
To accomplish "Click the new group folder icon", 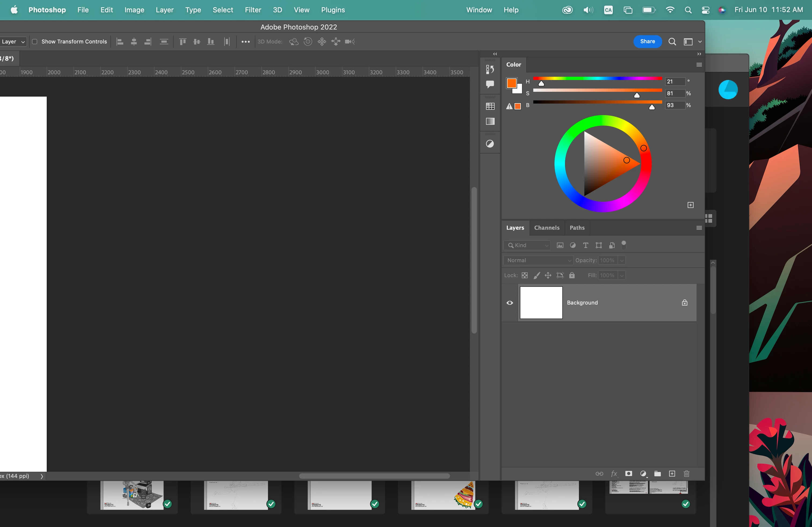I will (657, 474).
